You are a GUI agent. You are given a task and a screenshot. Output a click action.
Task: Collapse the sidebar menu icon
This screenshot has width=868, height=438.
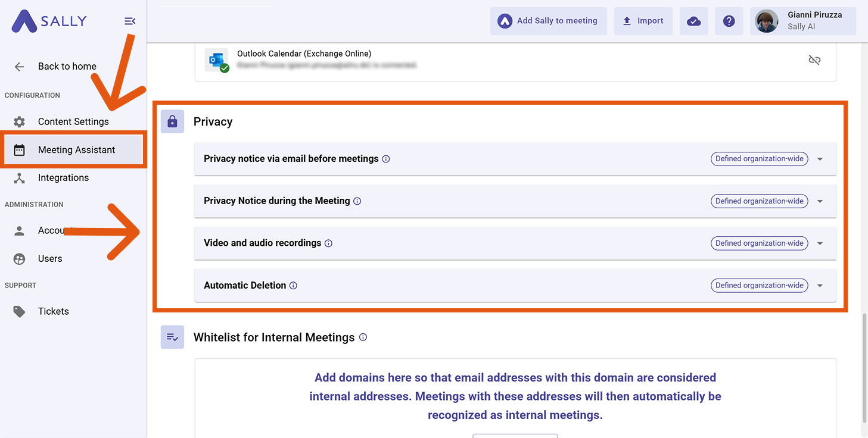[x=130, y=21]
